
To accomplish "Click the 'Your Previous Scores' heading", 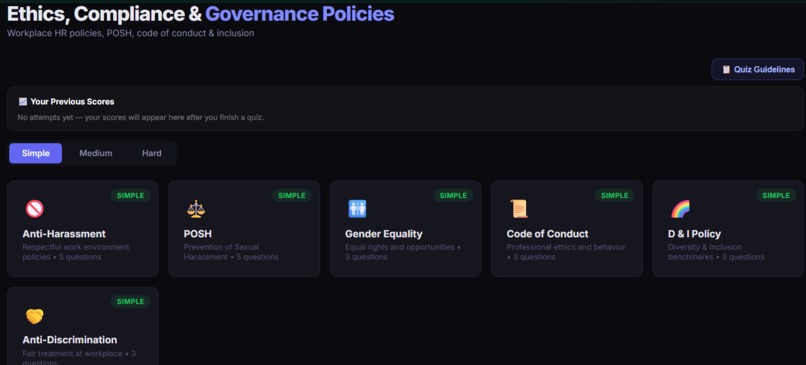I will (72, 101).
